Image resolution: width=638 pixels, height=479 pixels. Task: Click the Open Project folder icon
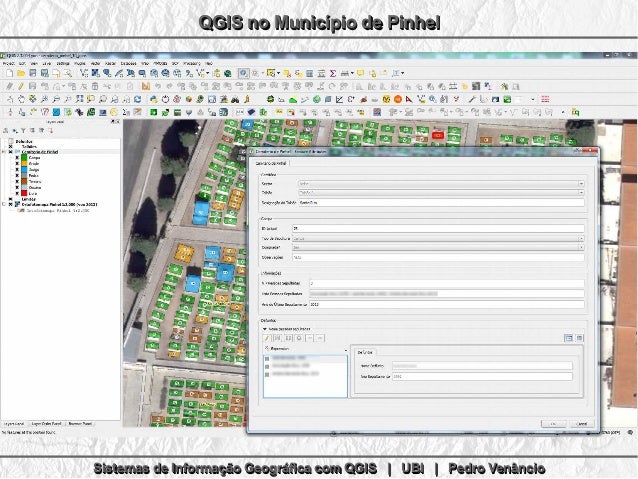(21, 73)
